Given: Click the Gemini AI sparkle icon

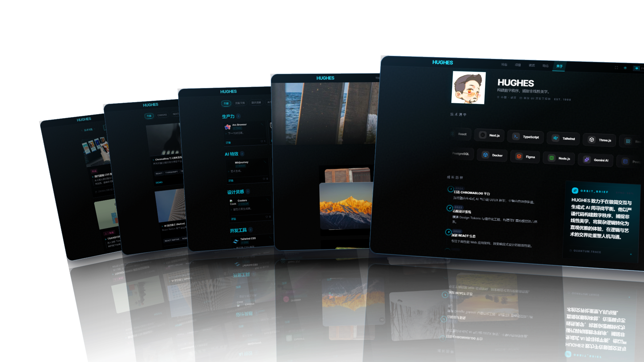Looking at the screenshot, I should [587, 160].
